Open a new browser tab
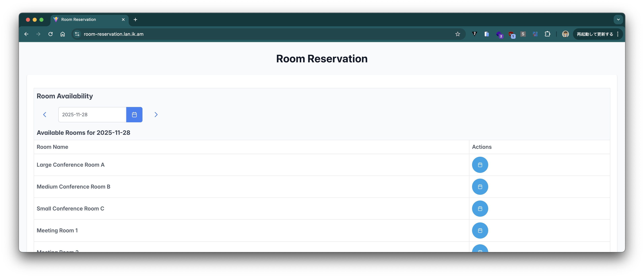Screen dimensions: 644x277 (135, 20)
